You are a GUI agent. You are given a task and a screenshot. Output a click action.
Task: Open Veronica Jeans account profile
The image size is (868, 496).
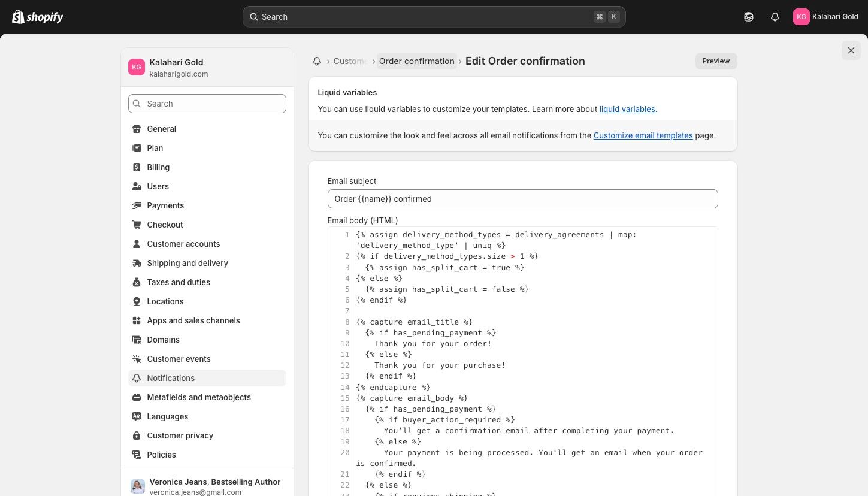[207, 486]
